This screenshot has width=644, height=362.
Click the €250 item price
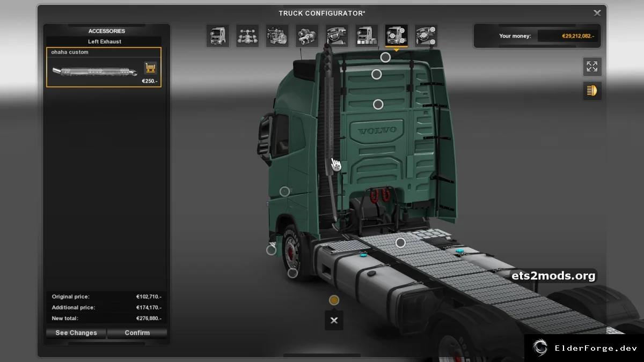coord(150,81)
